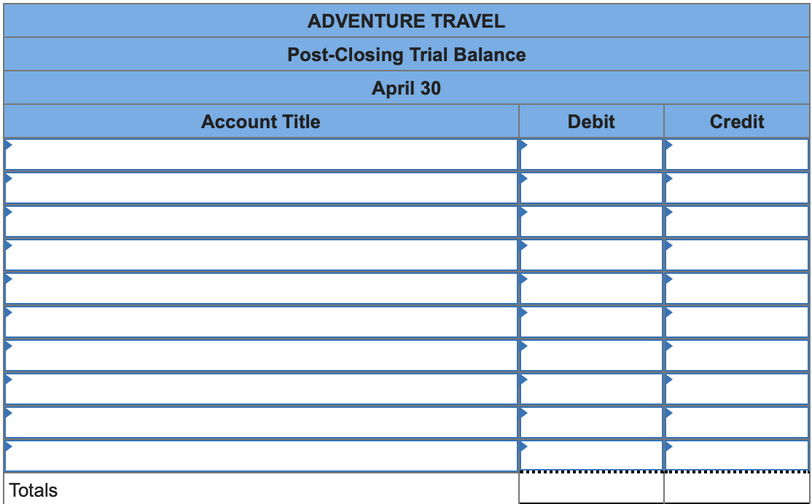812x504 pixels.
Task: Expand the eighth row account dropdown
Action: (x=259, y=388)
